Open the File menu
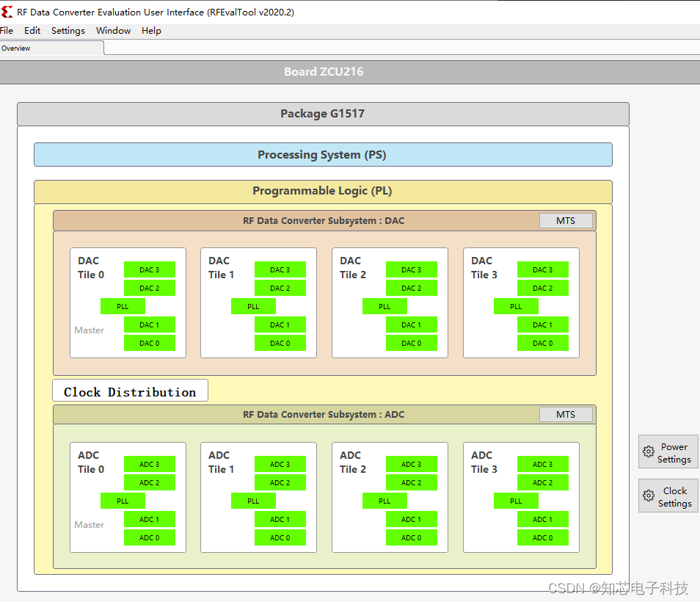Screen dimensions: 700x602 click(x=7, y=30)
